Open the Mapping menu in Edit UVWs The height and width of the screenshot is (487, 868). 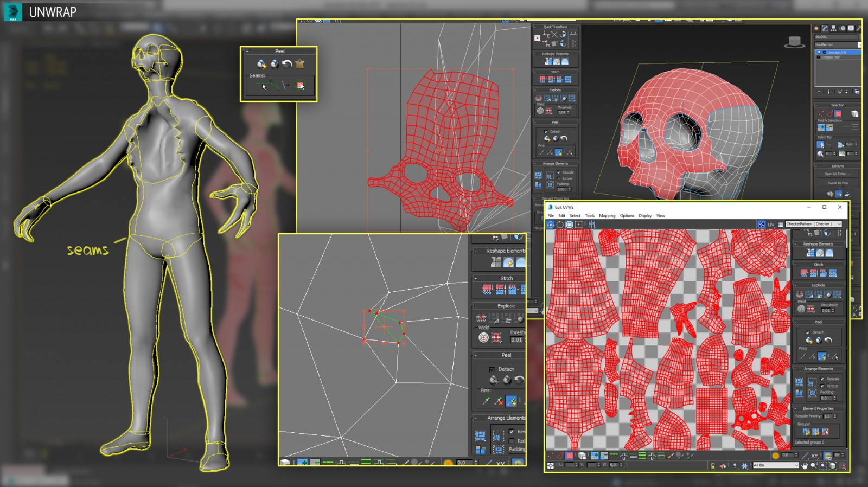pos(607,216)
